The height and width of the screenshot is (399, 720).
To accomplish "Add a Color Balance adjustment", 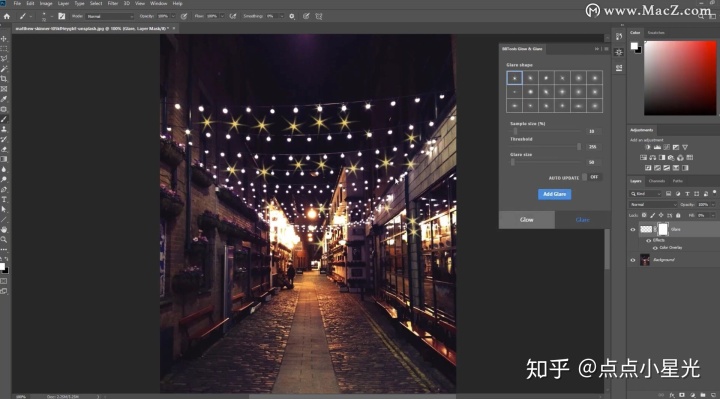I will tap(652, 157).
